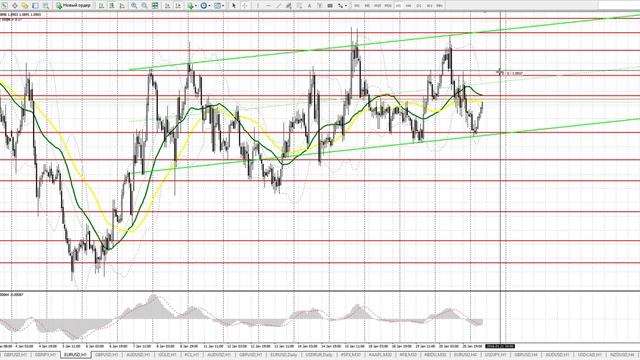Switch timeframe to M15
Screen dimensions: 640x360
tap(378, 6)
